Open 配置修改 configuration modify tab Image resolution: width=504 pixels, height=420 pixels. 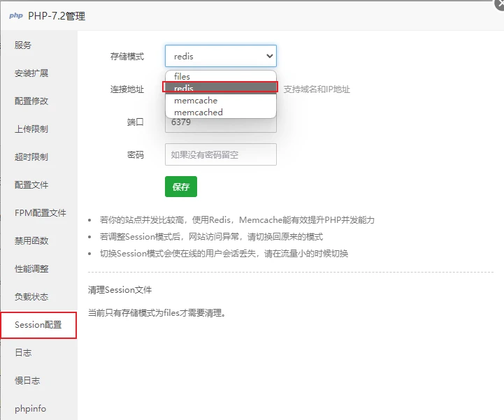pyautogui.click(x=31, y=101)
